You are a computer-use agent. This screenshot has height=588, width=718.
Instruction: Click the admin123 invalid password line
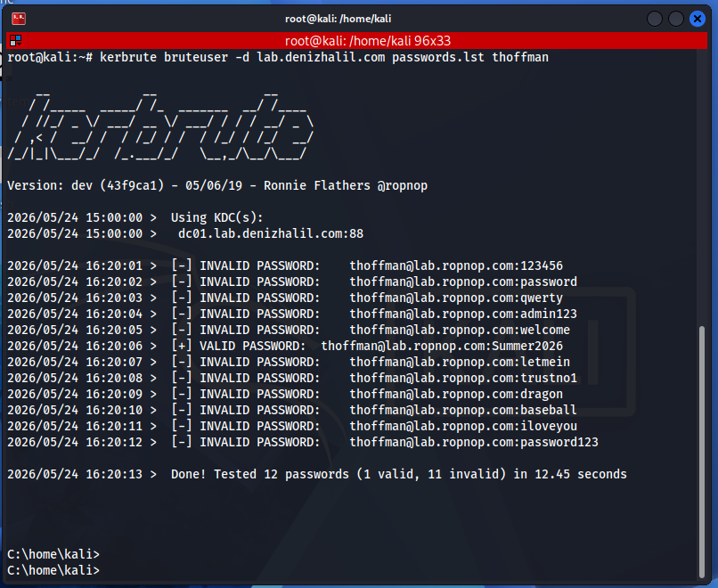click(x=292, y=314)
